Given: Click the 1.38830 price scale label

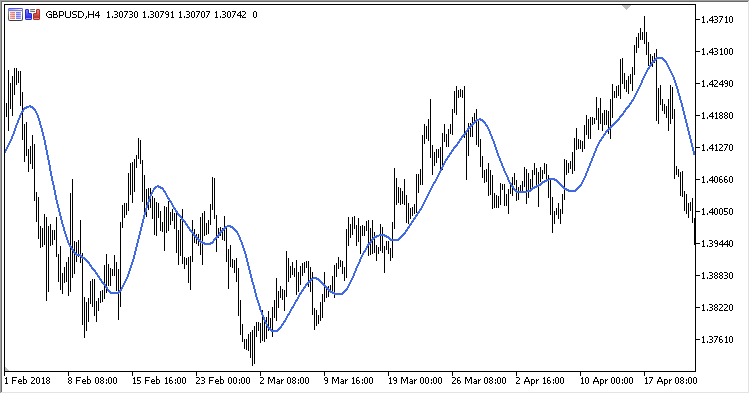Looking at the screenshot, I should [717, 276].
